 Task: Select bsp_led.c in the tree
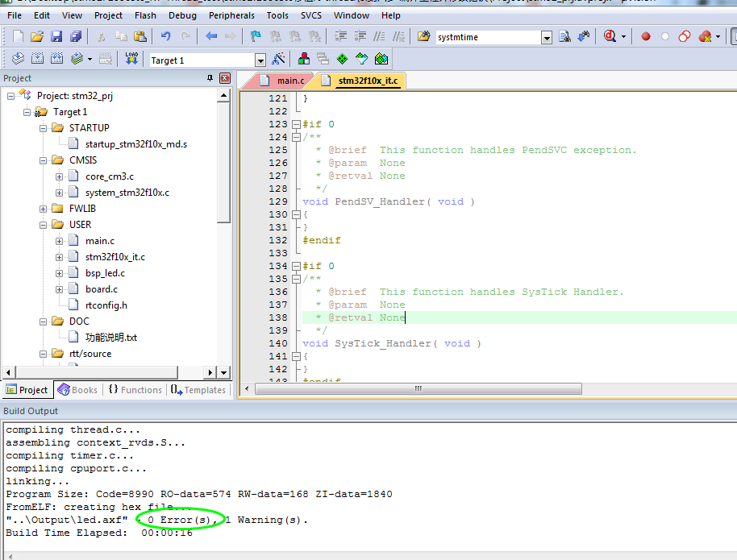pos(105,273)
